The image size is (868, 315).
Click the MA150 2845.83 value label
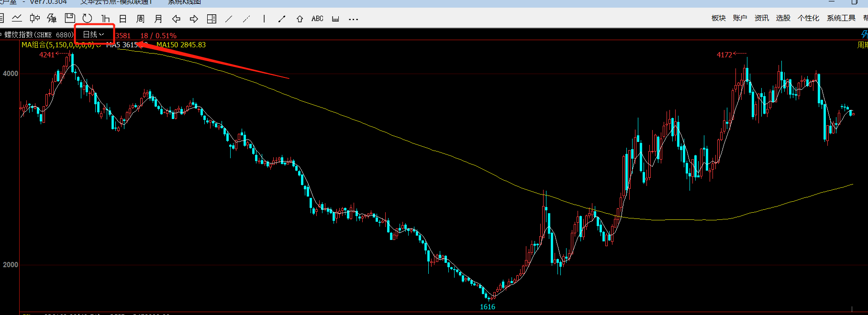point(181,45)
